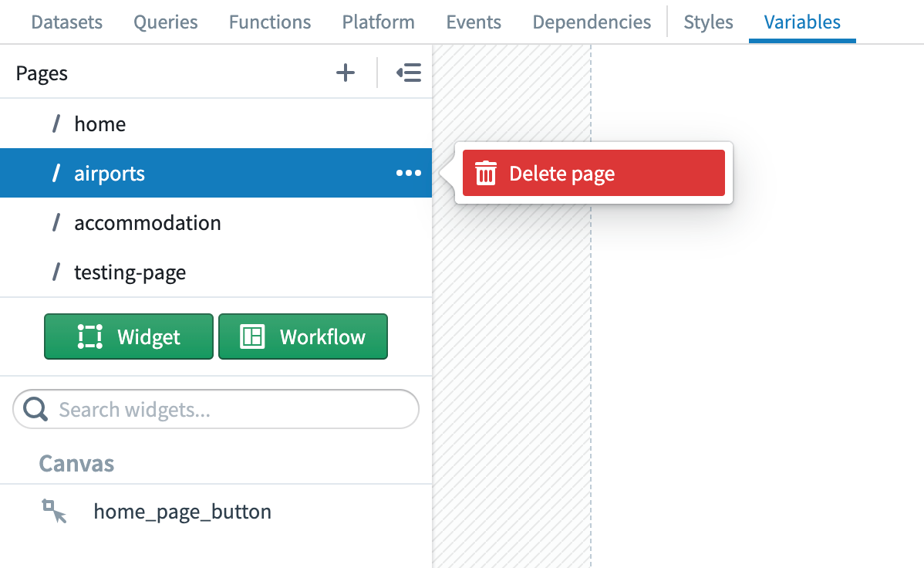The image size is (924, 568).
Task: Select the home page
Action: click(x=216, y=123)
